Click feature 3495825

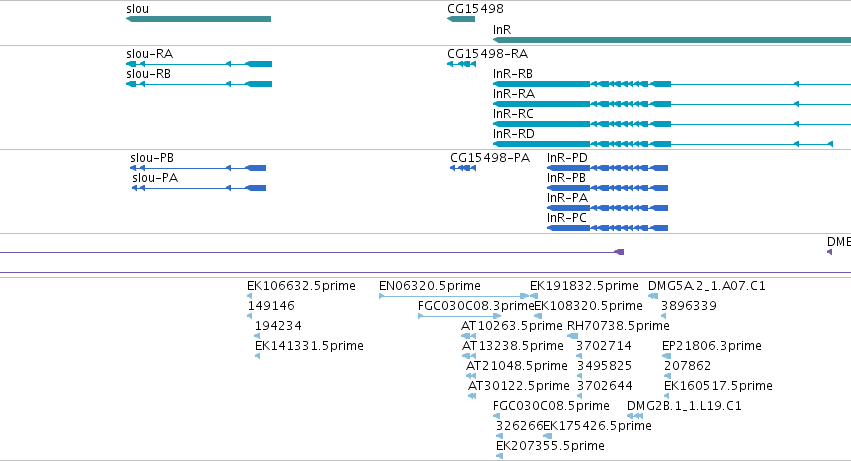(579, 376)
